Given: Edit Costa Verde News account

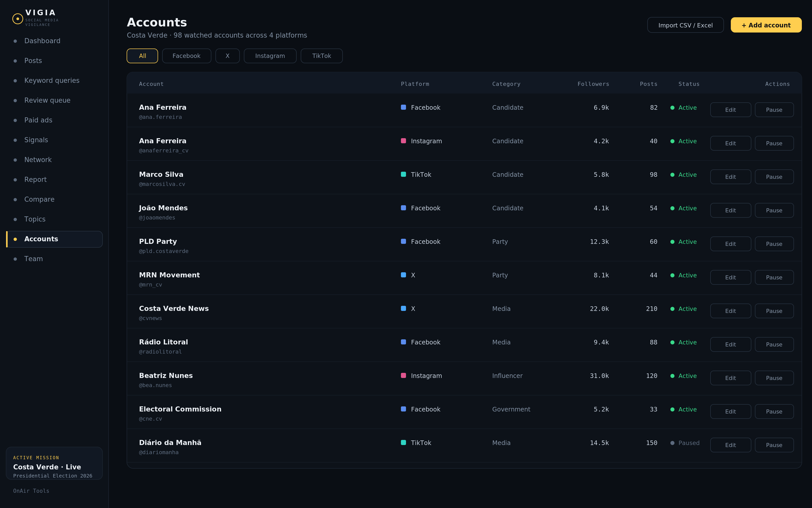Looking at the screenshot, I should (731, 311).
